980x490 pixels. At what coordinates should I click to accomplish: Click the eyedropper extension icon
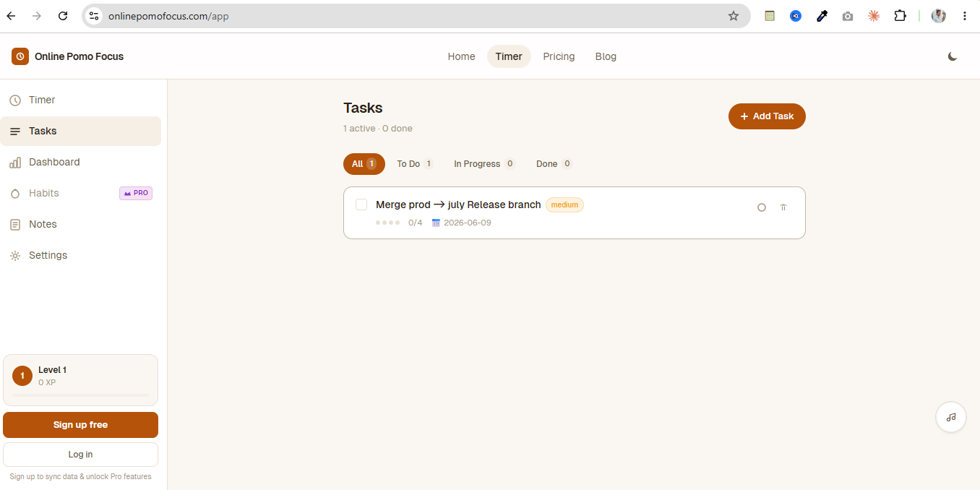[822, 16]
